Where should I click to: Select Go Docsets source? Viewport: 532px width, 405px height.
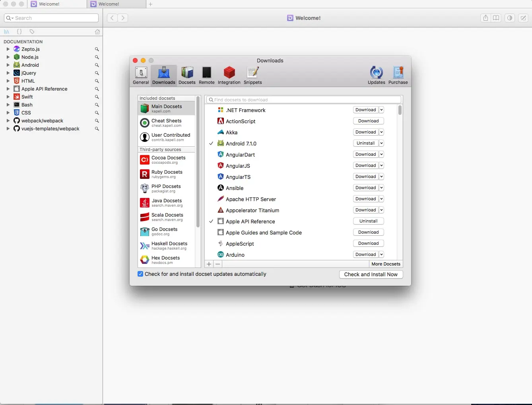(x=167, y=231)
